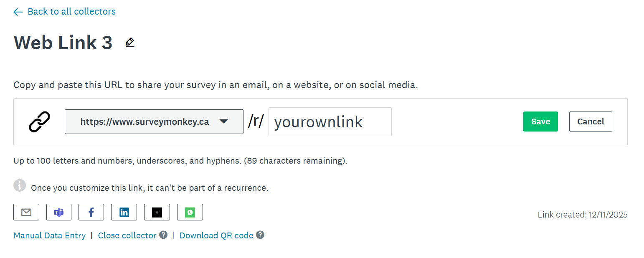Share survey link via email icon
This screenshot has width=644, height=258.
(x=26, y=212)
